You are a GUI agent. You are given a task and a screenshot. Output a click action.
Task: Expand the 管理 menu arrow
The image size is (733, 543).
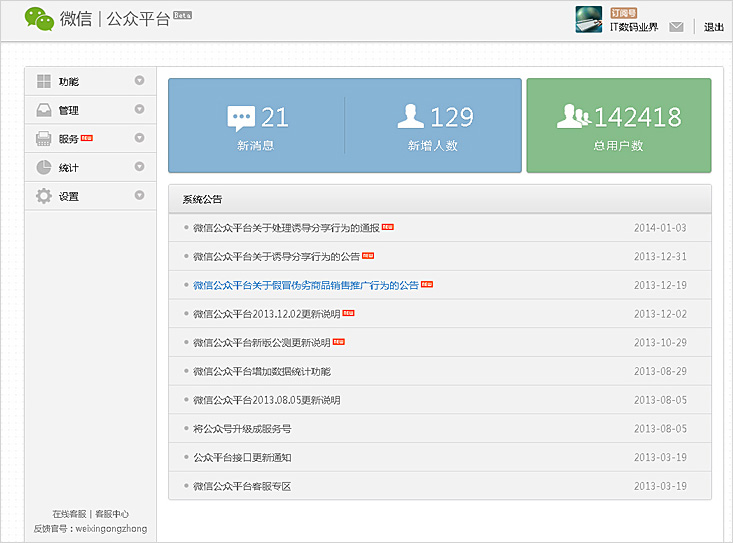pyautogui.click(x=139, y=109)
